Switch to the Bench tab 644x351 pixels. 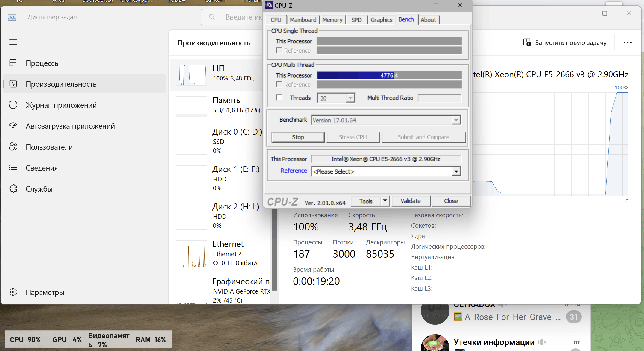(x=406, y=20)
